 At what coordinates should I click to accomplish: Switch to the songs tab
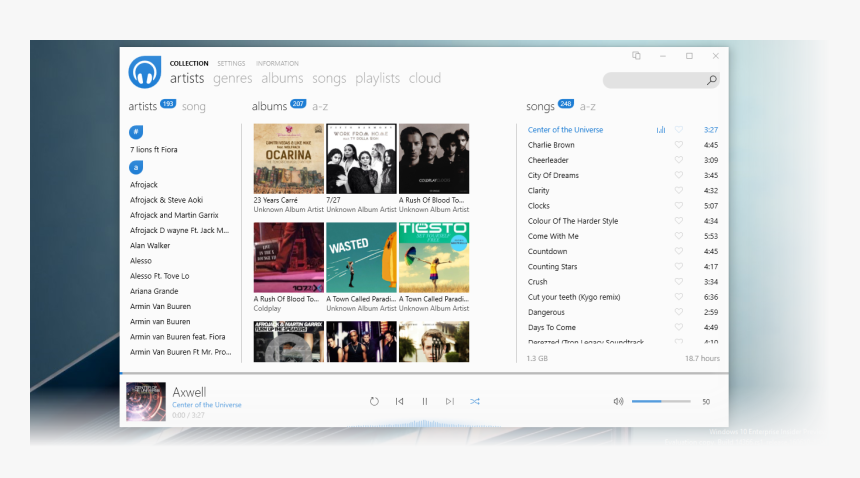[x=329, y=78]
